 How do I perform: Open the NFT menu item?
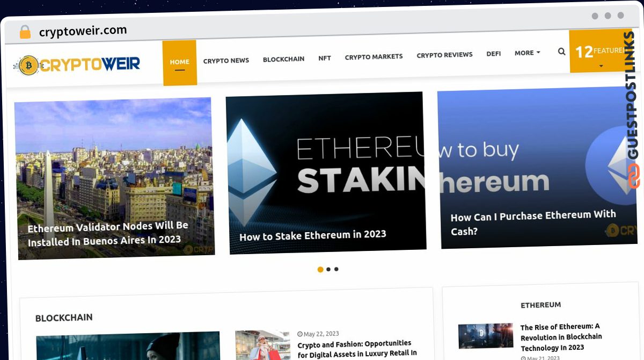pos(324,58)
